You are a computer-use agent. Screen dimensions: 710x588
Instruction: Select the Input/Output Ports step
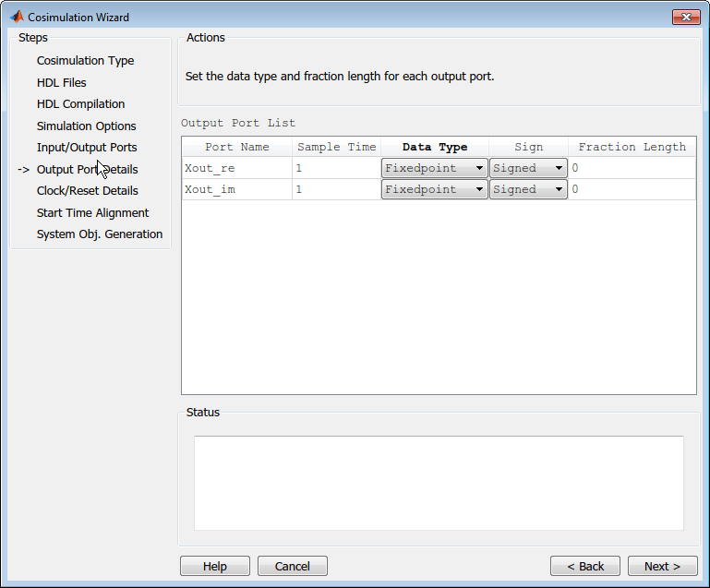[87, 148]
